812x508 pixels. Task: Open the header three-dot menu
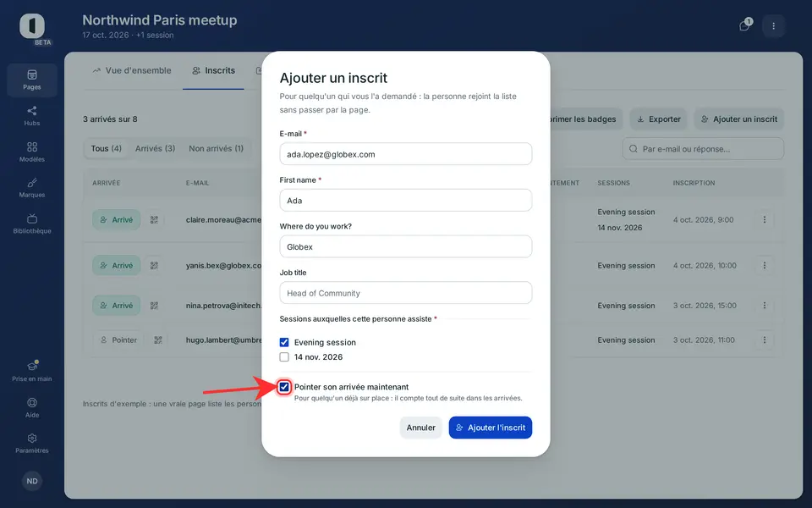click(774, 26)
